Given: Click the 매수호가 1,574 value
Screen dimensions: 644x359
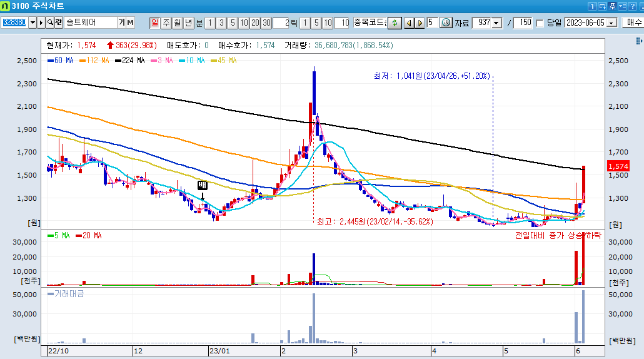Looking at the screenshot, I should click(265, 46).
